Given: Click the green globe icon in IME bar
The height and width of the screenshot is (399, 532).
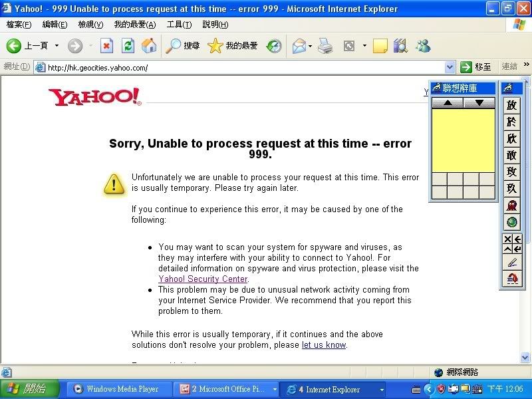Looking at the screenshot, I should point(511,222).
